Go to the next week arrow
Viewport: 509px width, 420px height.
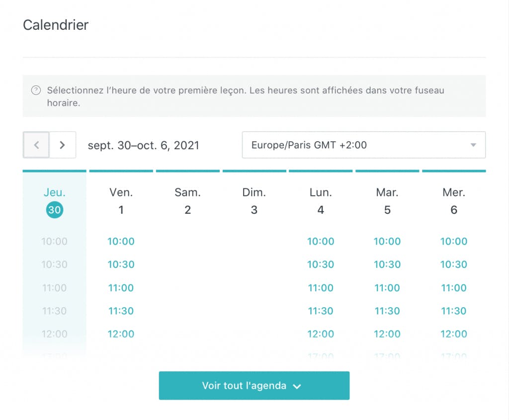pos(63,145)
